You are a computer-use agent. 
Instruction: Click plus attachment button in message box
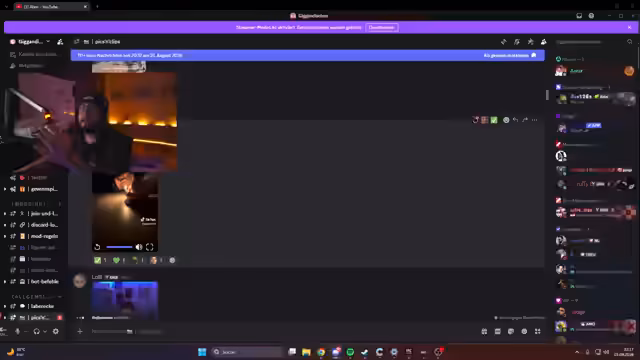click(x=80, y=331)
